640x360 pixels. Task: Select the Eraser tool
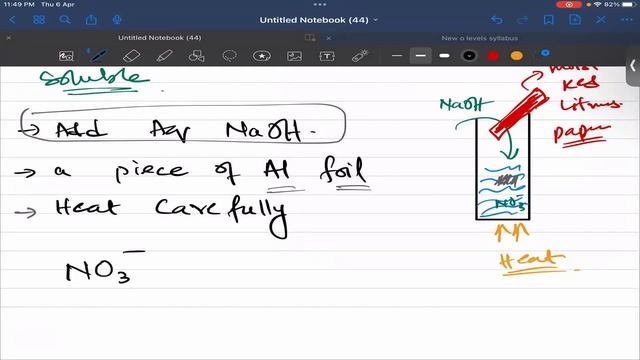coord(131,56)
